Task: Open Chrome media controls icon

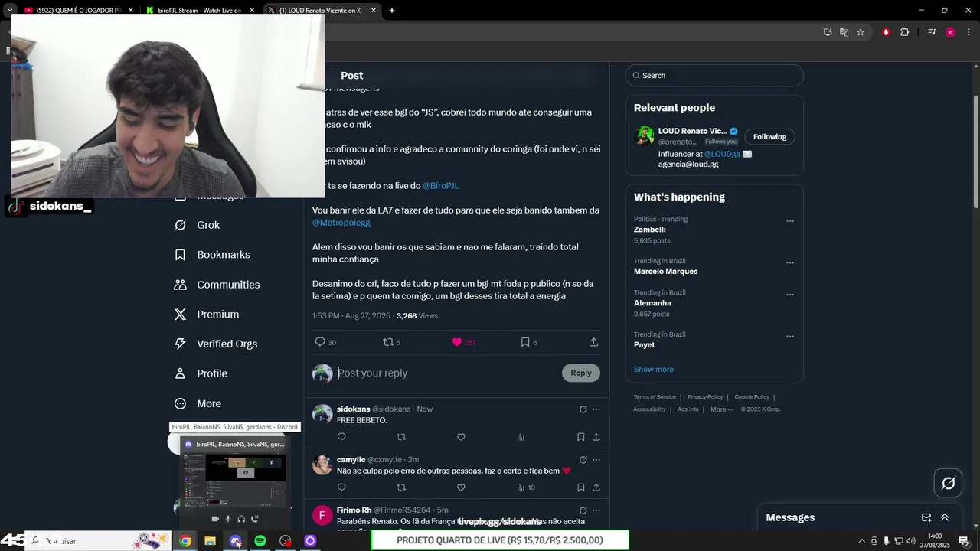Action: (932, 32)
